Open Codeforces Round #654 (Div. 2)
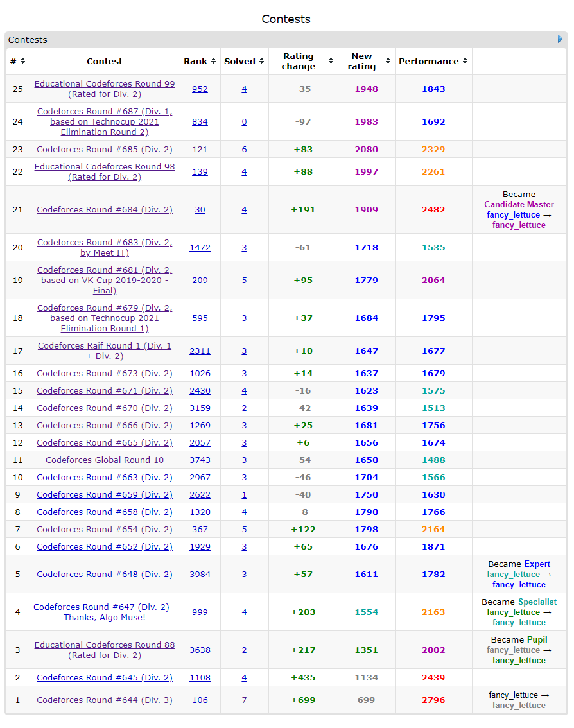 (105, 529)
